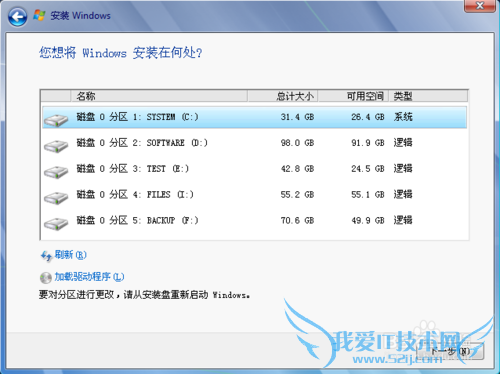
Task: Click the 24.5 GB free space cell
Action: (368, 169)
